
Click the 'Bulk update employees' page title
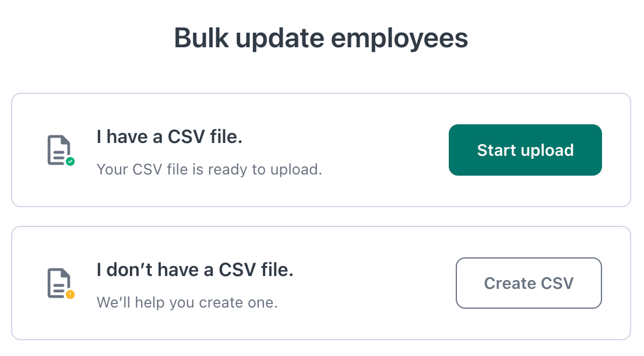(321, 39)
